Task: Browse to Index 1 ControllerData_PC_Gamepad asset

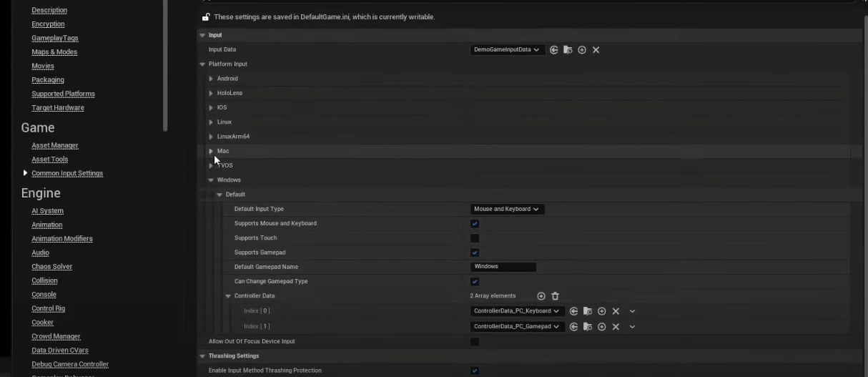Action: pos(588,327)
